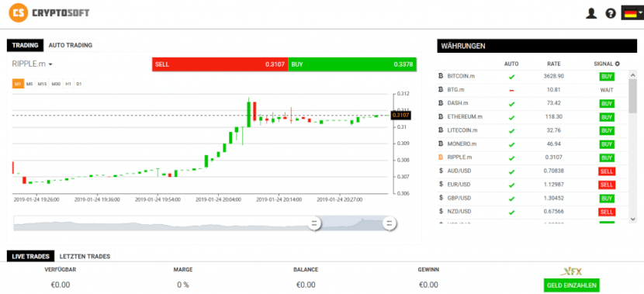The image size is (644, 294).
Task: Toggle auto trading checkmark for RIPPLE.m
Action: coord(511,158)
